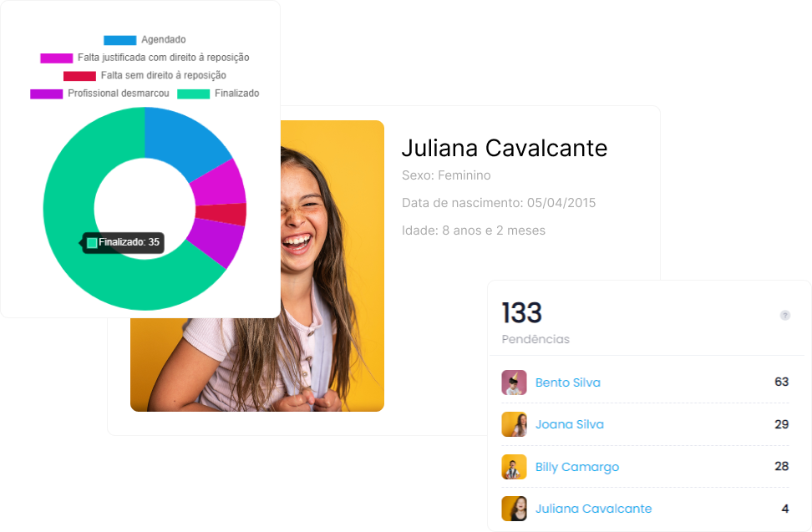Click Billy Camargo's avatar thumbnail

pyautogui.click(x=514, y=467)
